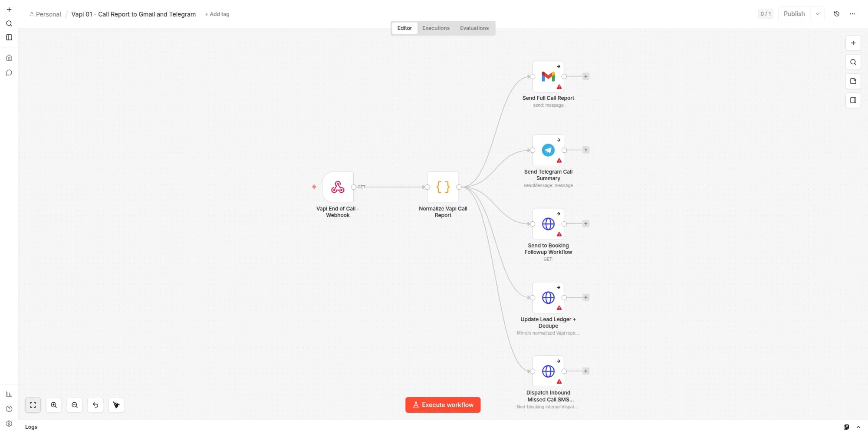Expand the Publish dropdown arrow
Screen dimensions: 868x434
818,14
